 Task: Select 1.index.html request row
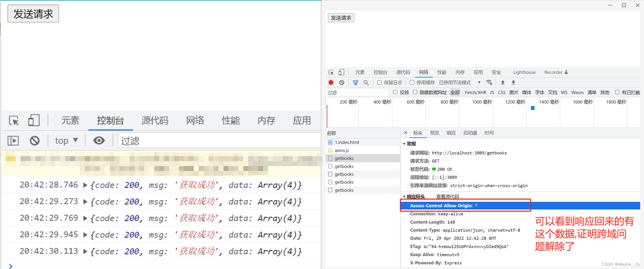click(363, 142)
